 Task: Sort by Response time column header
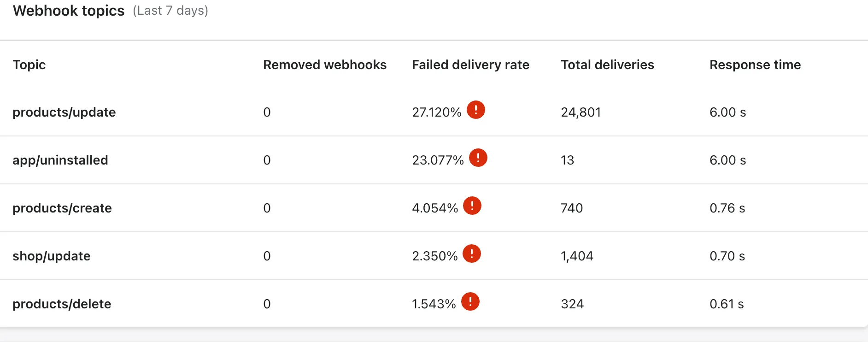[755, 65]
